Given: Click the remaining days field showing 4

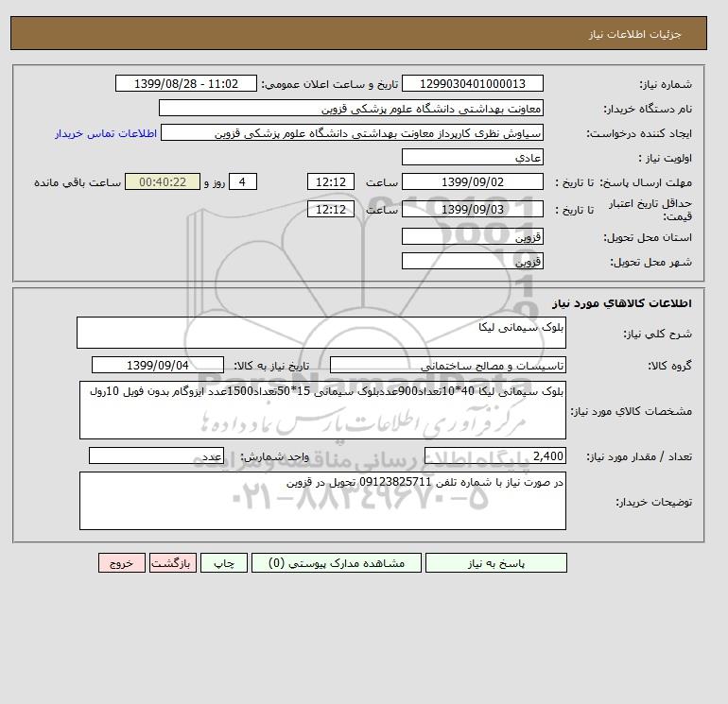Looking at the screenshot, I should tap(242, 182).
